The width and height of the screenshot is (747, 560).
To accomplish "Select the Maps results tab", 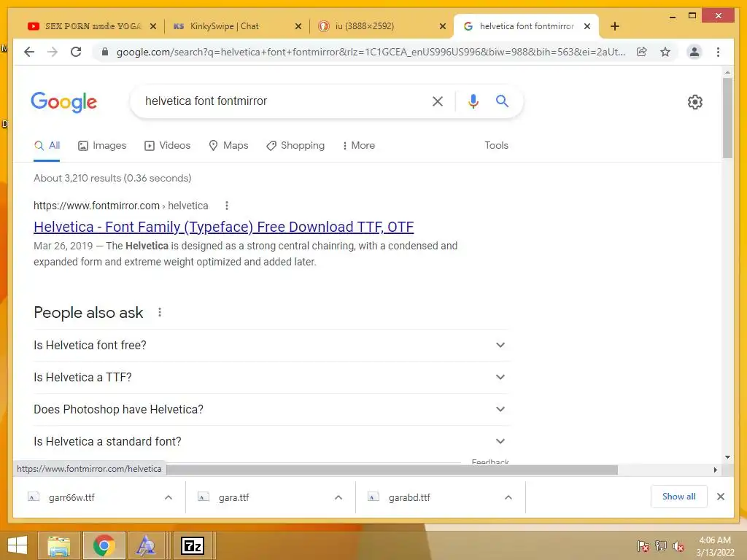I will point(228,146).
